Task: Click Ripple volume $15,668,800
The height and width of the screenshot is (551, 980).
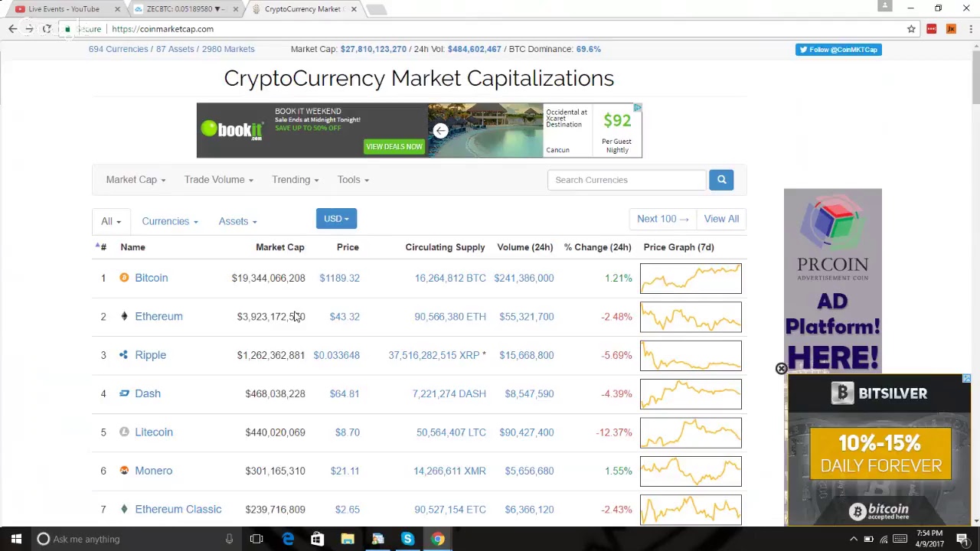Action: (526, 355)
